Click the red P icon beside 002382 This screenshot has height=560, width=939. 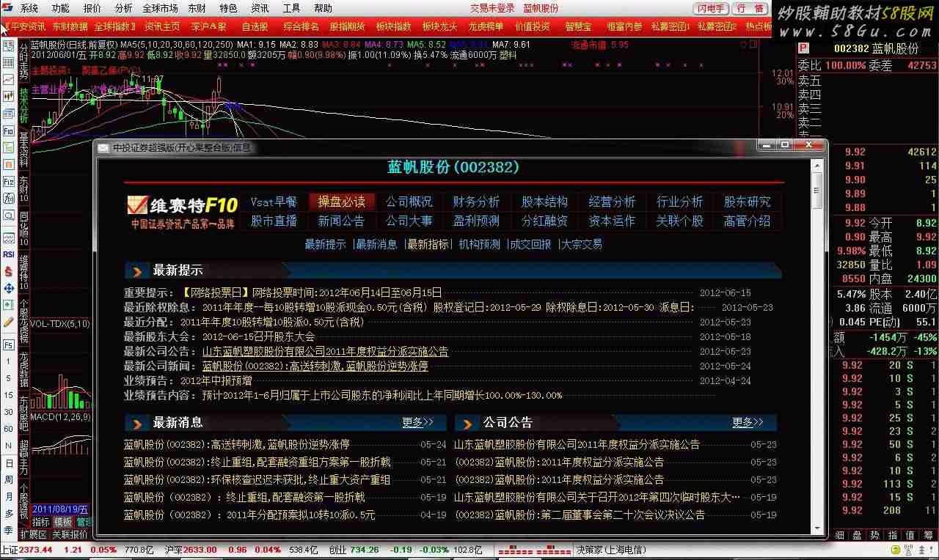tap(803, 48)
